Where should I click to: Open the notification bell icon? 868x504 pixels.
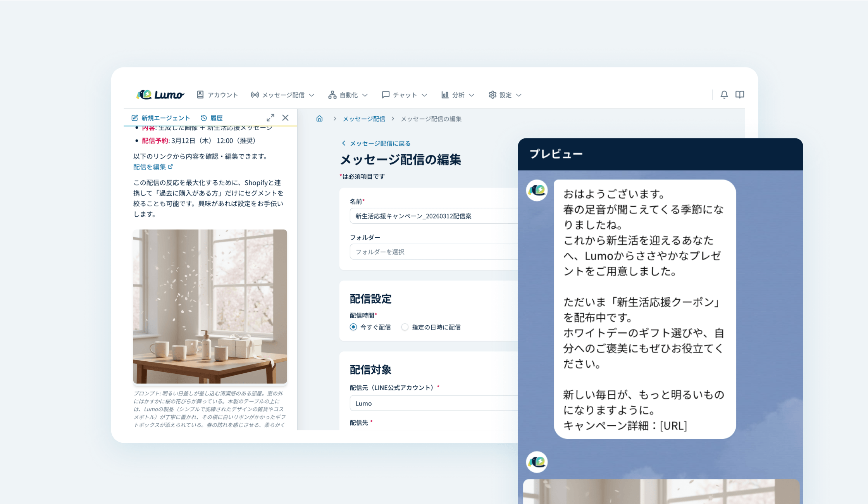tap(724, 95)
